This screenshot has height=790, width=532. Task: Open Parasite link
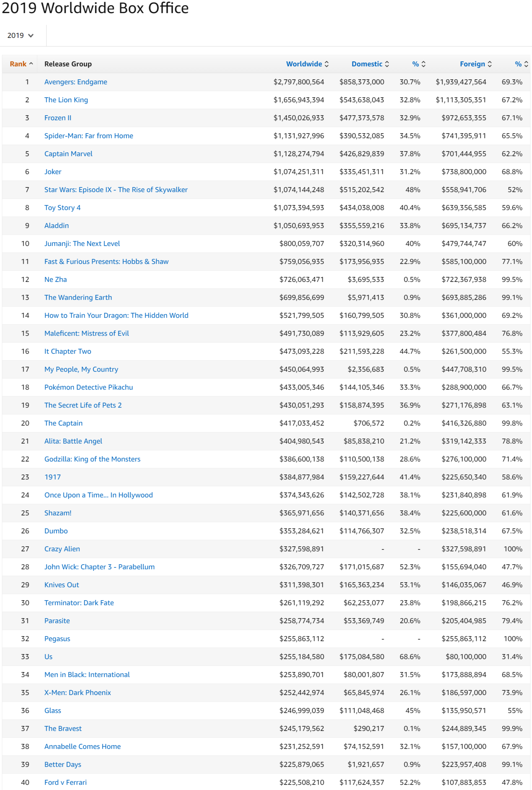coord(57,621)
